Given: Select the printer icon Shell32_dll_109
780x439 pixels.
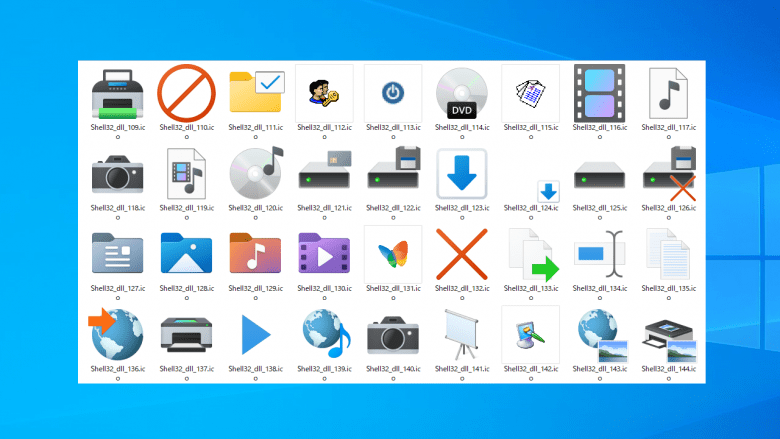Looking at the screenshot, I should (x=117, y=94).
